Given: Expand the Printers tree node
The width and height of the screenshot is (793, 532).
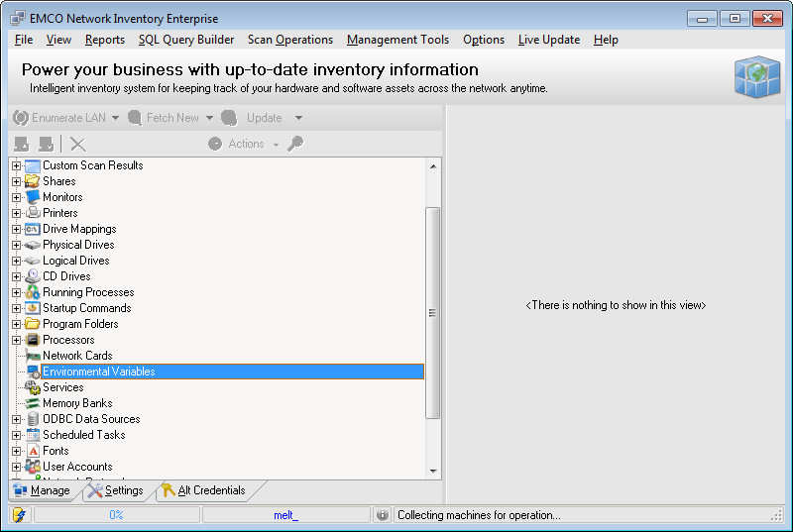Looking at the screenshot, I should tap(17, 213).
